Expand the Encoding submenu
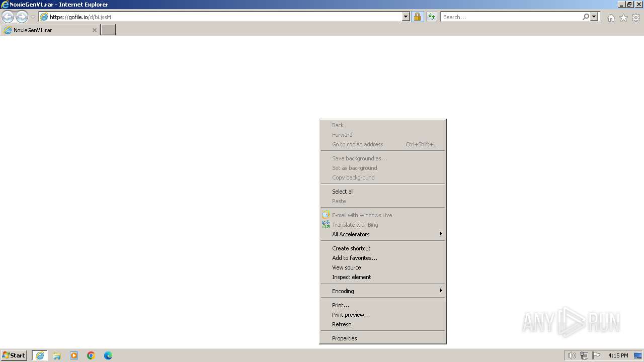This screenshot has height=362, width=644. coord(383,291)
